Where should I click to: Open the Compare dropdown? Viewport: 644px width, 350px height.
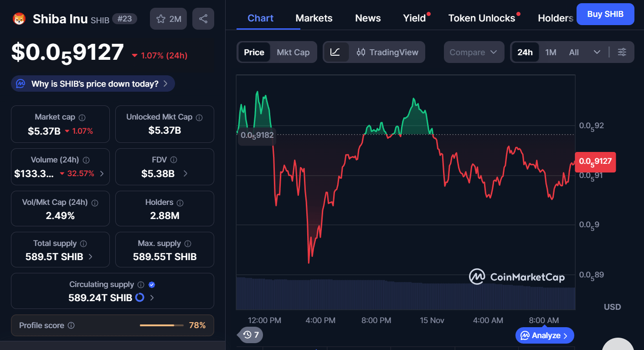coord(474,52)
